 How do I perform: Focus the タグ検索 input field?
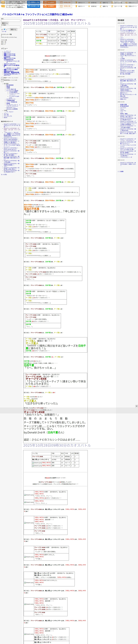point(11,27)
